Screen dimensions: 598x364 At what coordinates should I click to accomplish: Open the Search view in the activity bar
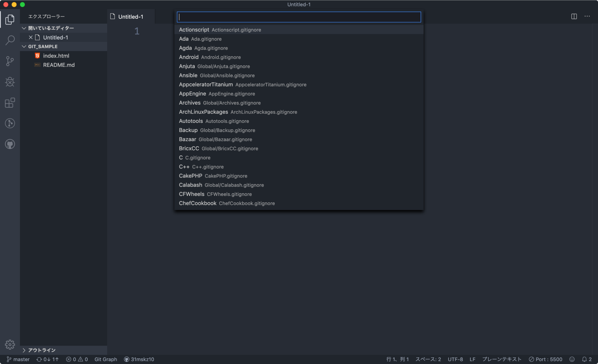(x=10, y=40)
